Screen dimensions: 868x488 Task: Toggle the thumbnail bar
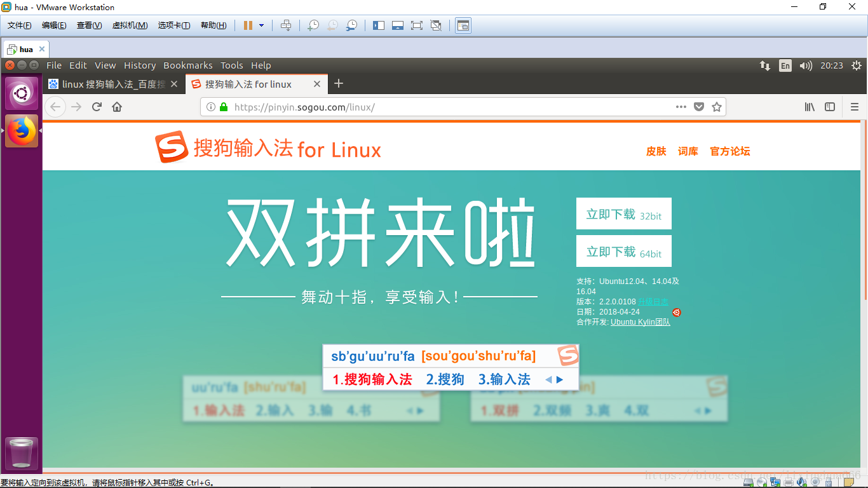[398, 25]
